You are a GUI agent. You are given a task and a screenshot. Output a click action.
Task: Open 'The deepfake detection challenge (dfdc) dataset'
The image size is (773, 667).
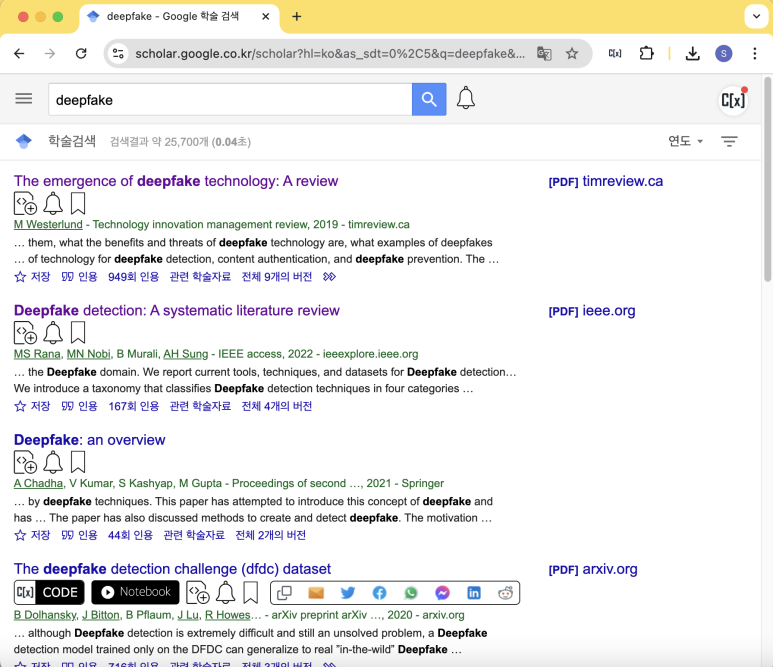tap(172, 569)
